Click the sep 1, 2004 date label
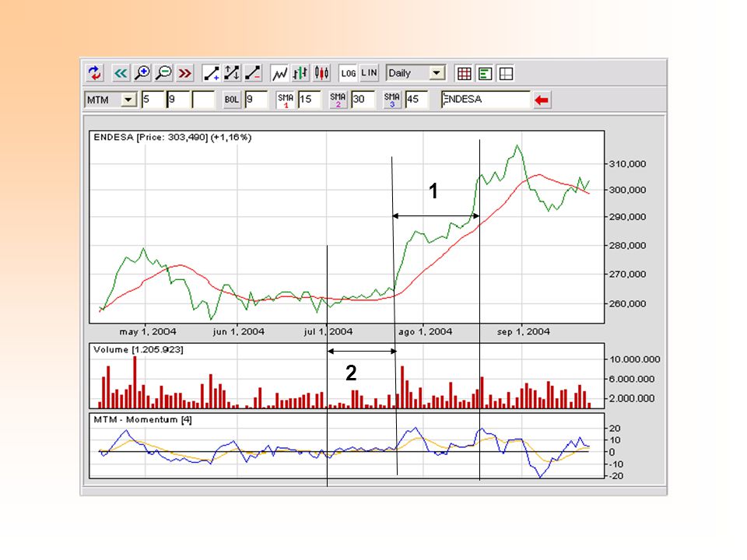Image resolution: width=747 pixels, height=560 pixels. [524, 332]
